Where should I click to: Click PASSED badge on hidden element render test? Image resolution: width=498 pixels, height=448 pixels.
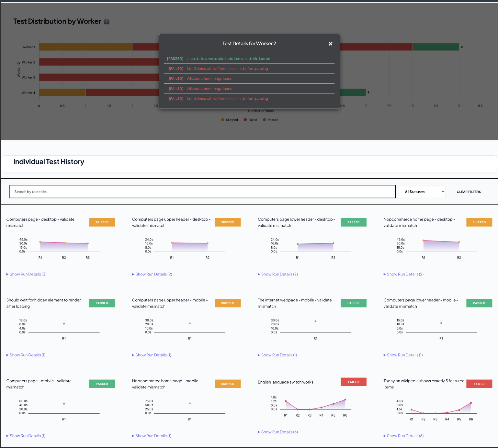(x=102, y=303)
